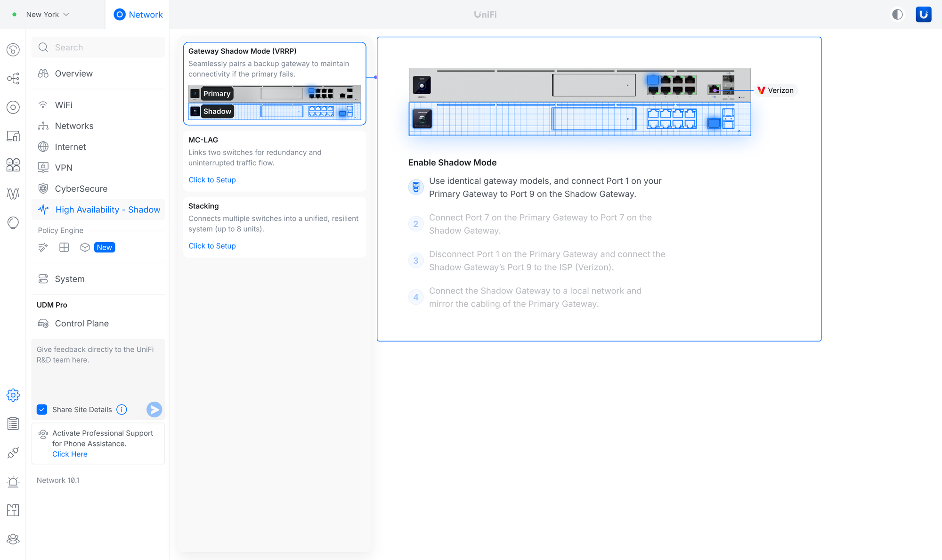The image size is (942, 560).
Task: Click the Share Site Details info icon
Action: coord(122,409)
